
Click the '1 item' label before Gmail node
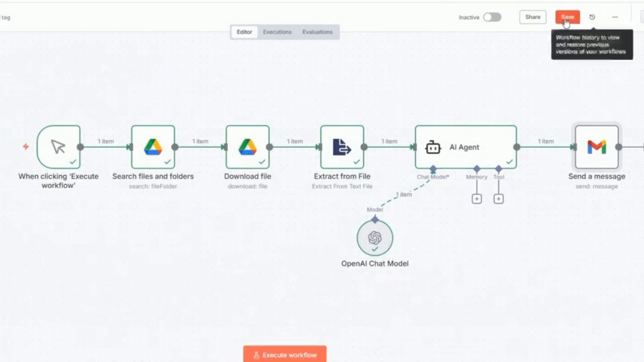(x=546, y=141)
